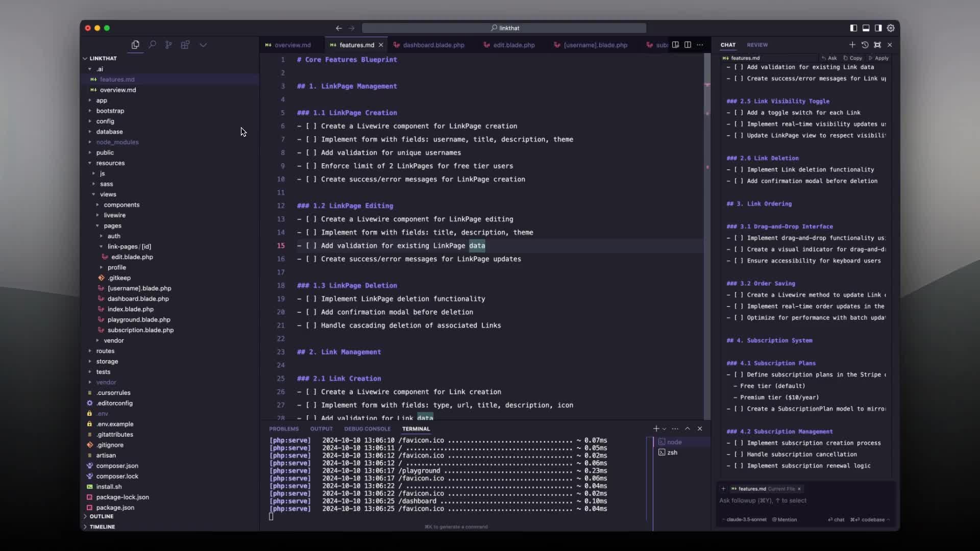Switch to OUTPUT panel tab
This screenshot has height=551, width=980.
[322, 429]
